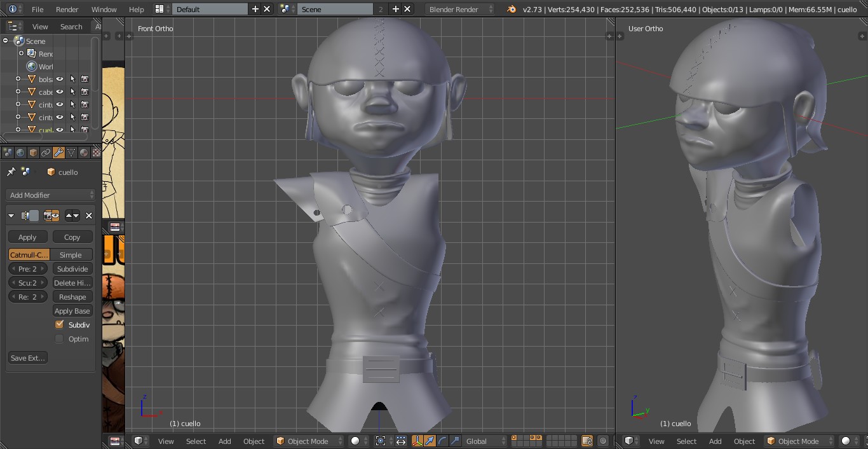The image size is (868, 449).
Task: Delete the current Scene with X
Action: click(407, 9)
